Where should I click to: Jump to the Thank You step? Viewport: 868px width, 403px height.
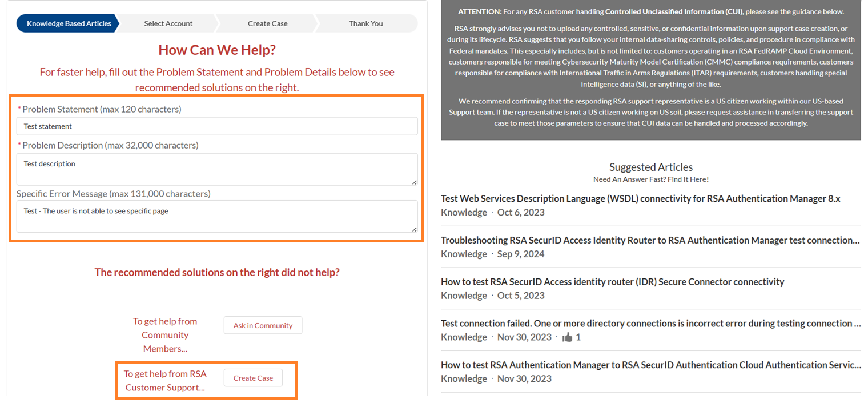tap(366, 23)
